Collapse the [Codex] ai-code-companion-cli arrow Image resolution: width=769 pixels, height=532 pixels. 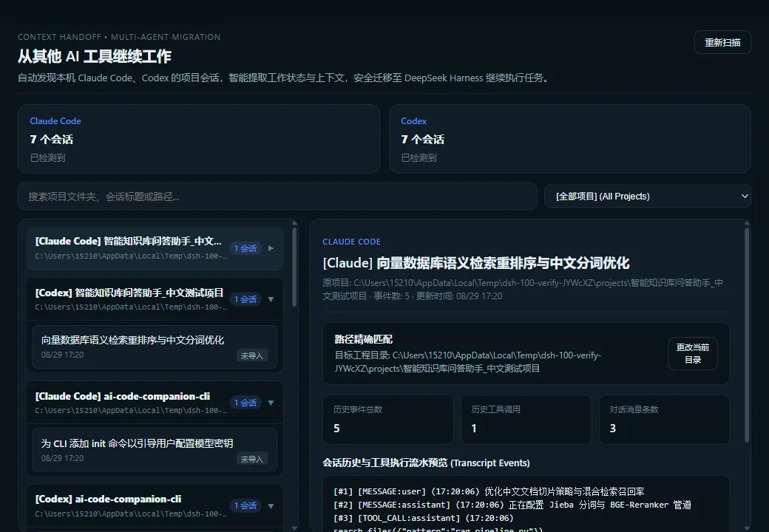tap(271, 506)
